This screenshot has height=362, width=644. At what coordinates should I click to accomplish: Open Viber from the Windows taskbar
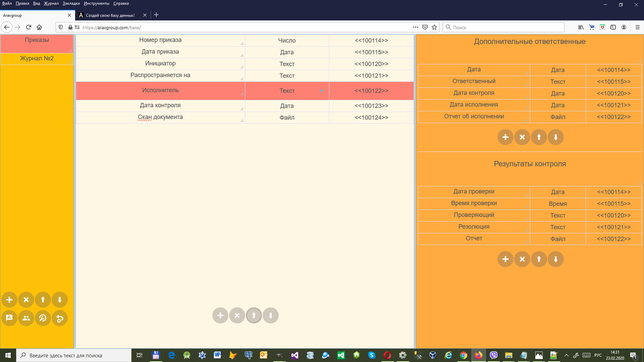pyautogui.click(x=493, y=355)
